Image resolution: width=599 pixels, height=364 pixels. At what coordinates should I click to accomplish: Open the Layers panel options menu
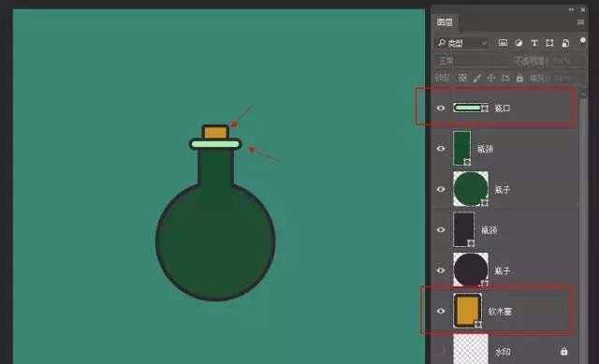point(580,22)
